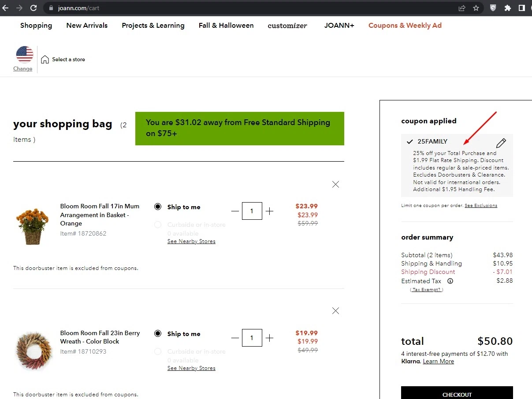Open Bloom Room Fall 17in Mum Arrangement title
Screen dimensions: 532x399
pyautogui.click(x=100, y=215)
